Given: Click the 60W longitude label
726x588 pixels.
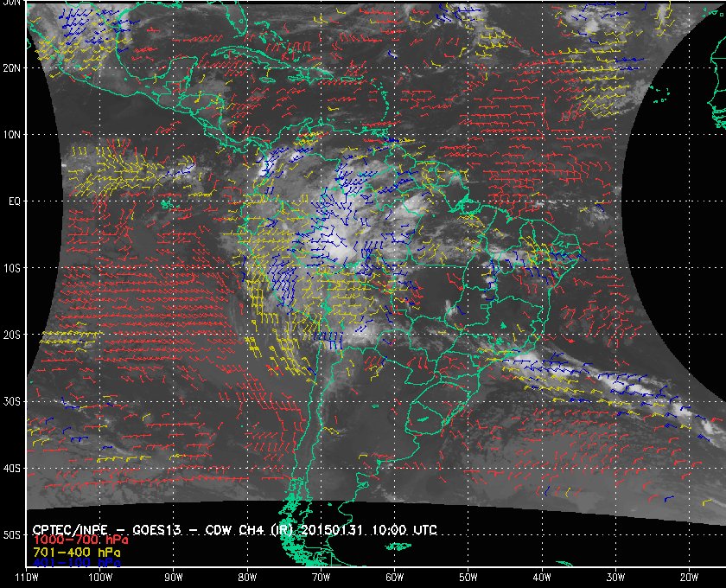Looking at the screenshot, I should pyautogui.click(x=394, y=578).
